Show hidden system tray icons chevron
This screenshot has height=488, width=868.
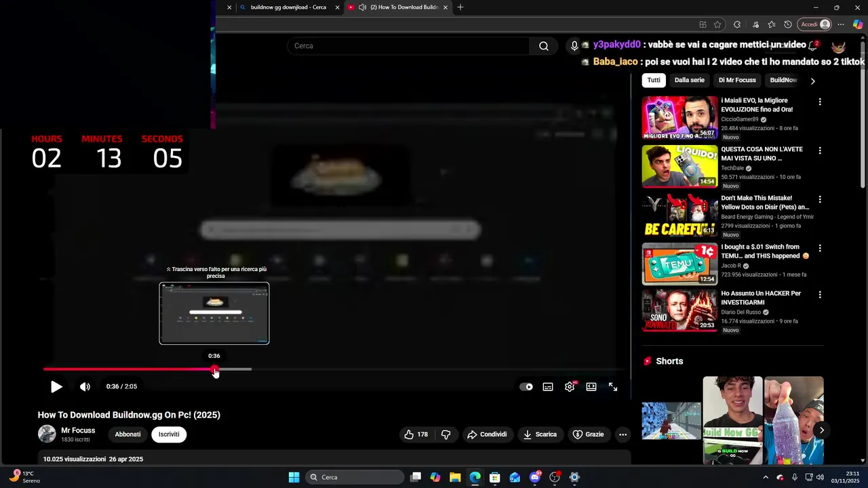(x=766, y=477)
